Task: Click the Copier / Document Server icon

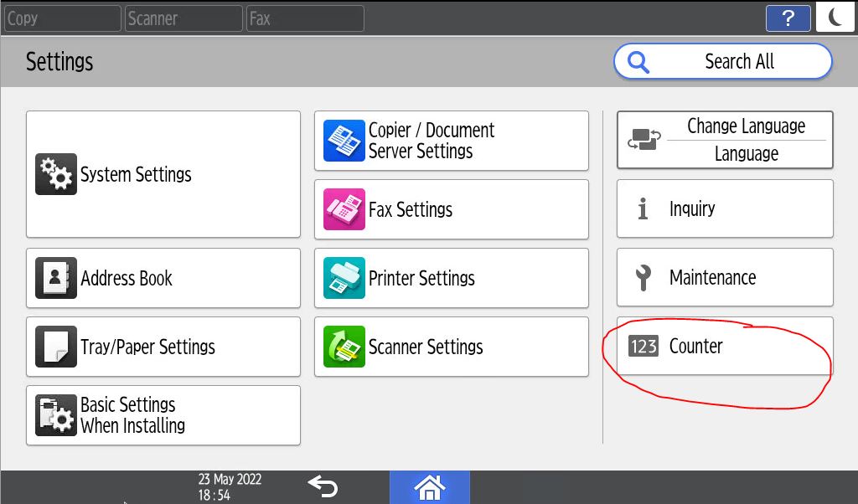Action: pyautogui.click(x=344, y=141)
